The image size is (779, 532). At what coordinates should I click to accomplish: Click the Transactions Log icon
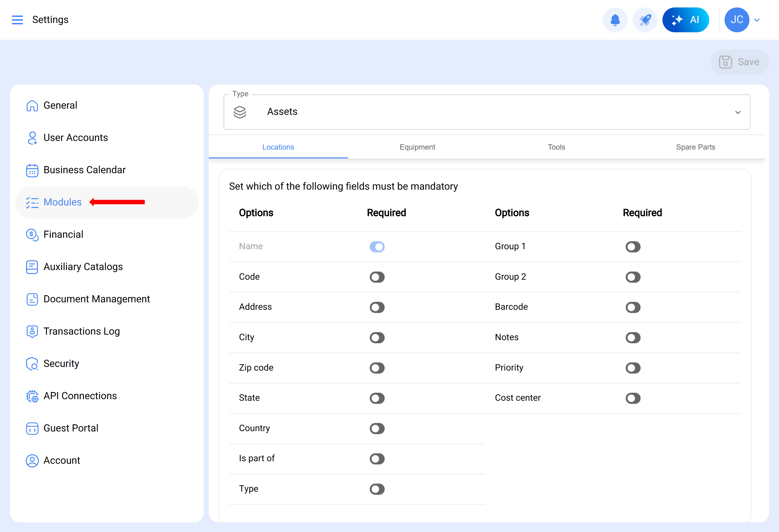32,331
